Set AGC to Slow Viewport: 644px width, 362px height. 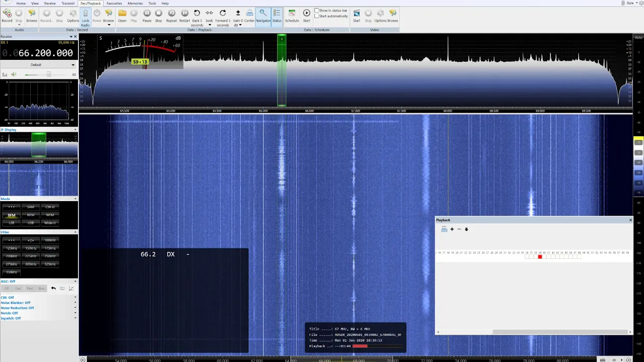click(41, 289)
